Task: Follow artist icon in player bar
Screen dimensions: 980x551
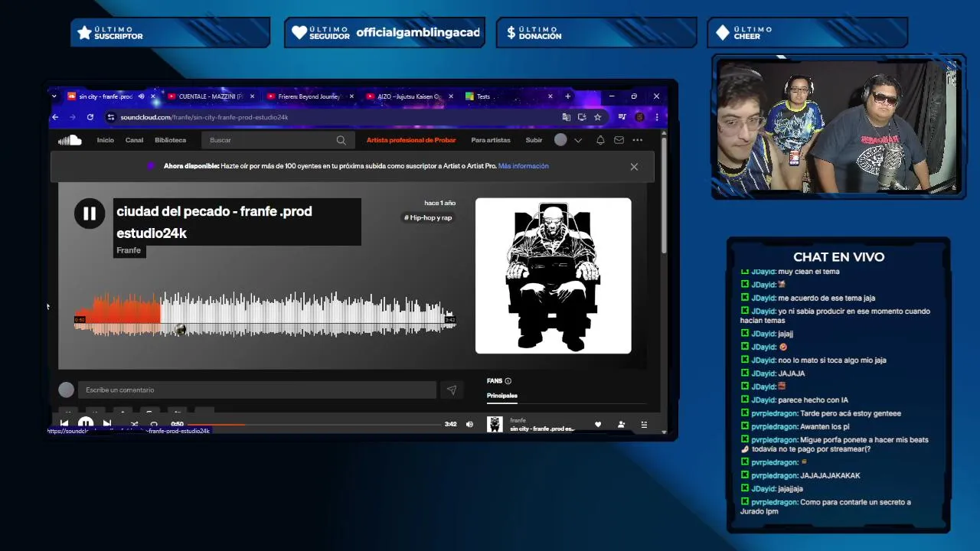Action: (621, 424)
